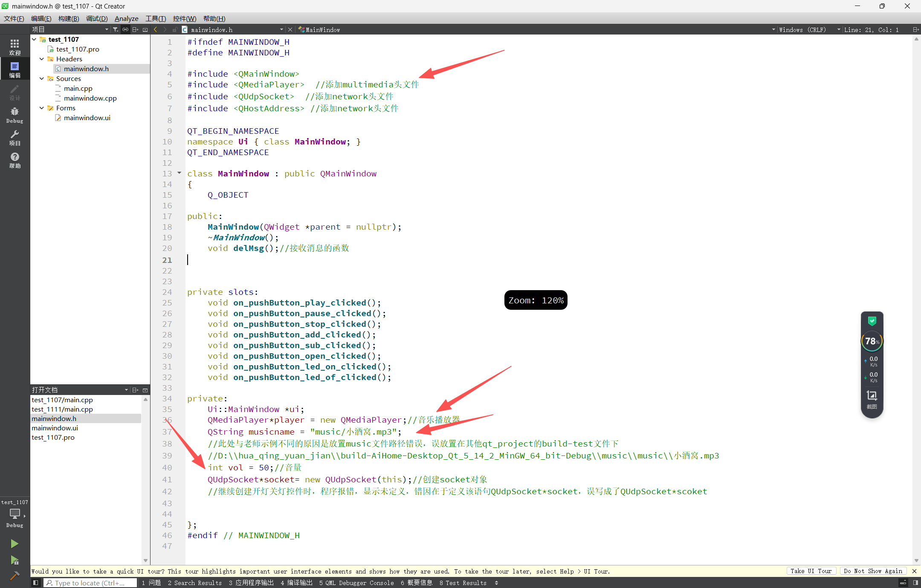Open the Welcome mode in sidebar
Screen dimensions: 921x588
coord(14,46)
